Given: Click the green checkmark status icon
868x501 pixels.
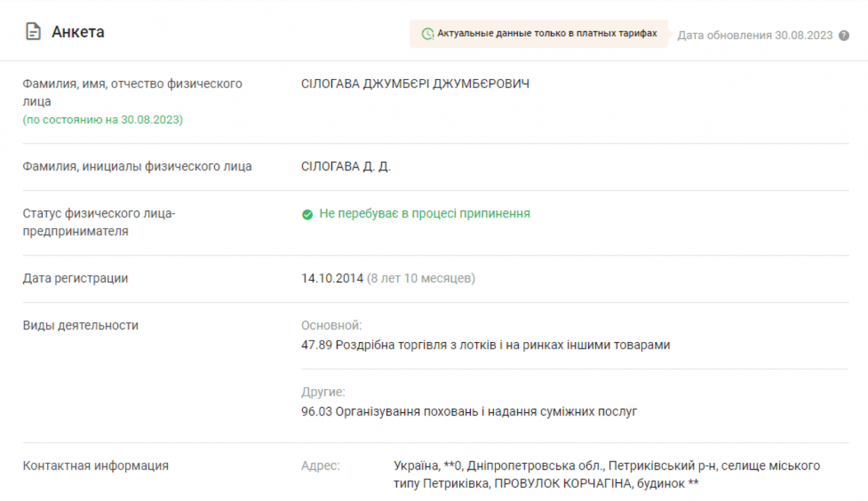Looking at the screenshot, I should (x=307, y=215).
